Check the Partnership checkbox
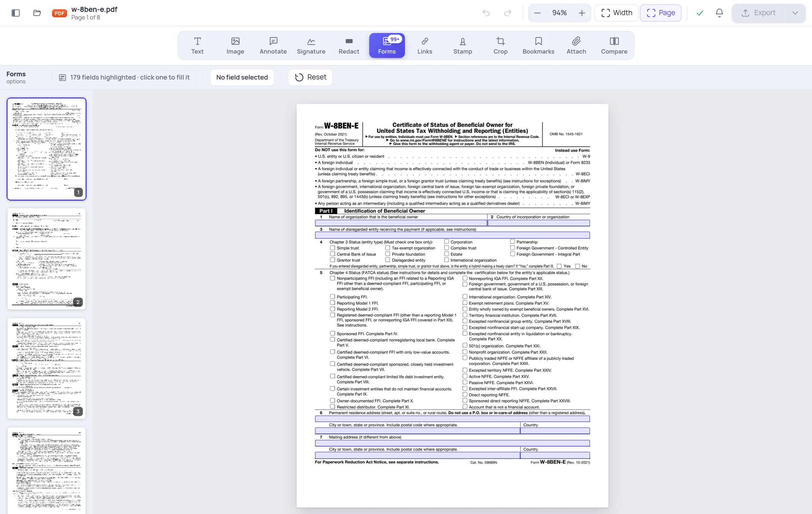The height and width of the screenshot is (514, 812). (513, 241)
